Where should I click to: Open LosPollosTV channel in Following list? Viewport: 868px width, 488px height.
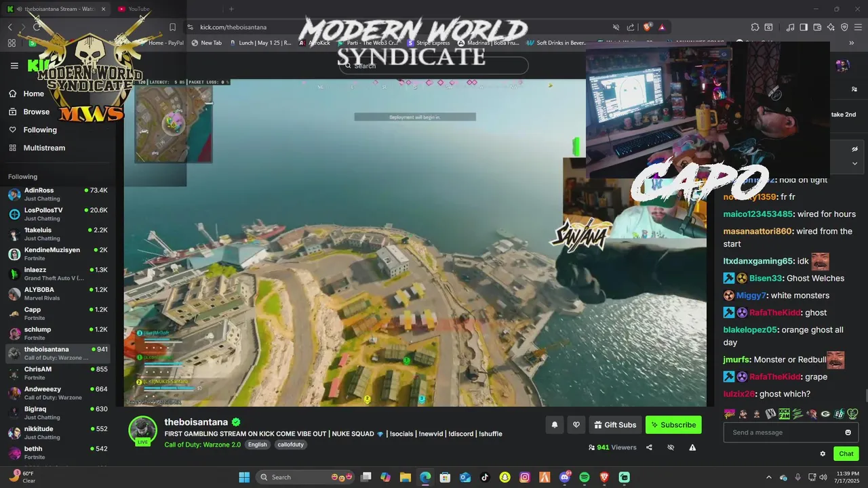[58, 214]
